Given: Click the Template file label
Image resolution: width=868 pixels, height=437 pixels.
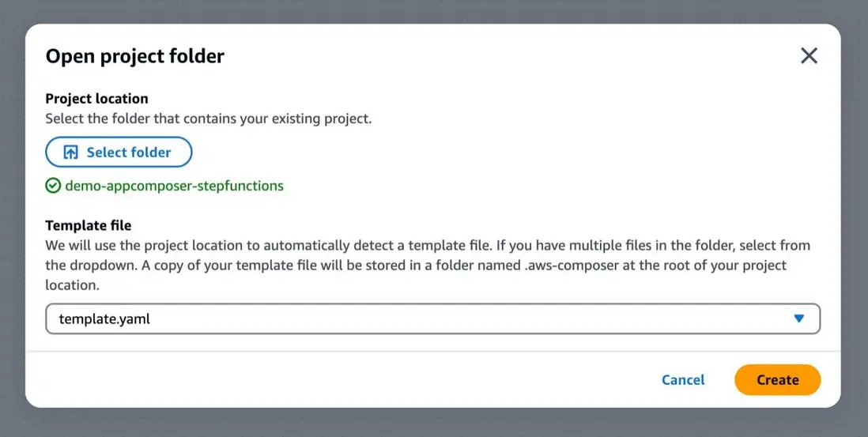Looking at the screenshot, I should pos(89,225).
